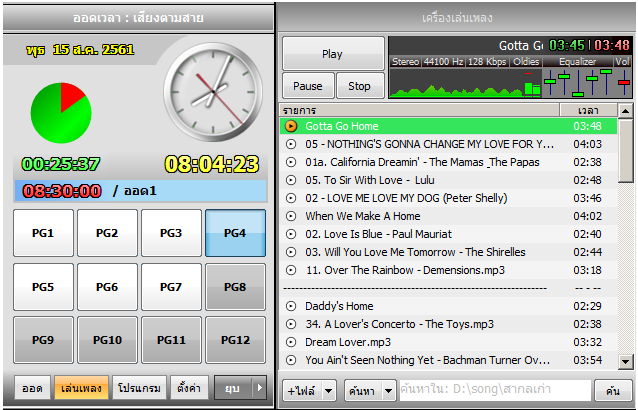
Task: Switch to the เล่นเพลง tab
Action: (x=81, y=388)
